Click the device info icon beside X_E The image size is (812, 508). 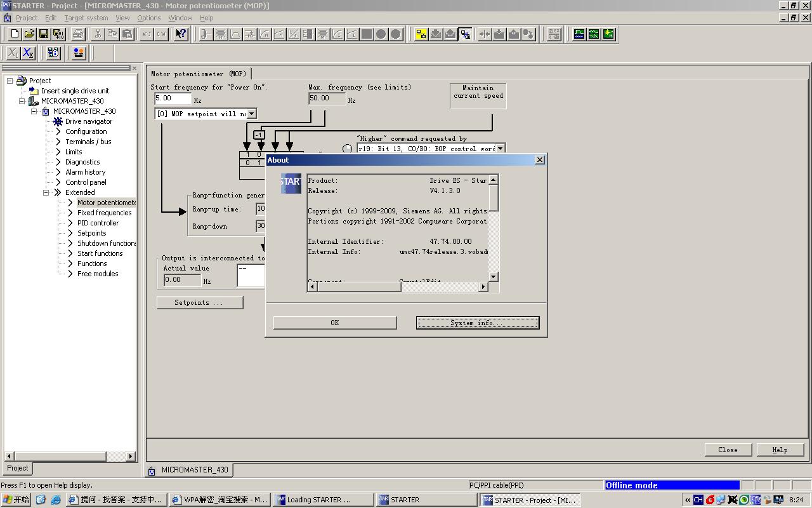(x=53, y=53)
